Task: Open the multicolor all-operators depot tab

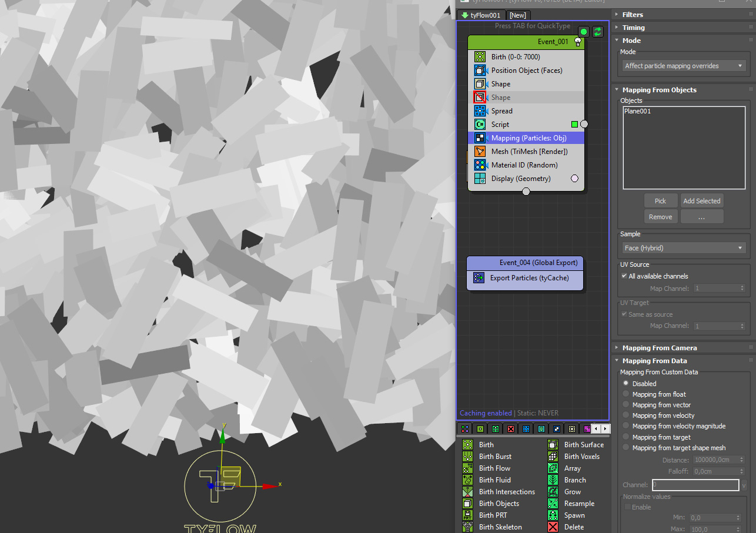Action: click(x=465, y=429)
